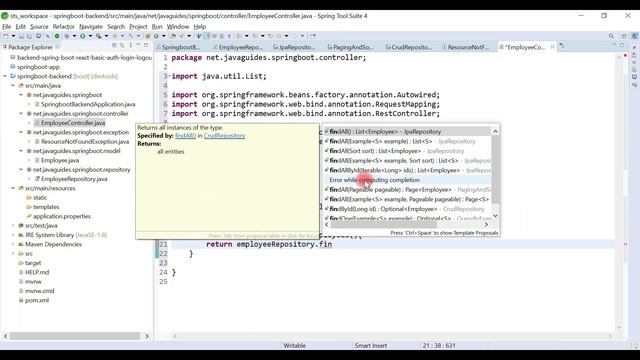This screenshot has height=360, width=640.
Task: Click the Debug bug toolbar icon
Action: (67, 36)
